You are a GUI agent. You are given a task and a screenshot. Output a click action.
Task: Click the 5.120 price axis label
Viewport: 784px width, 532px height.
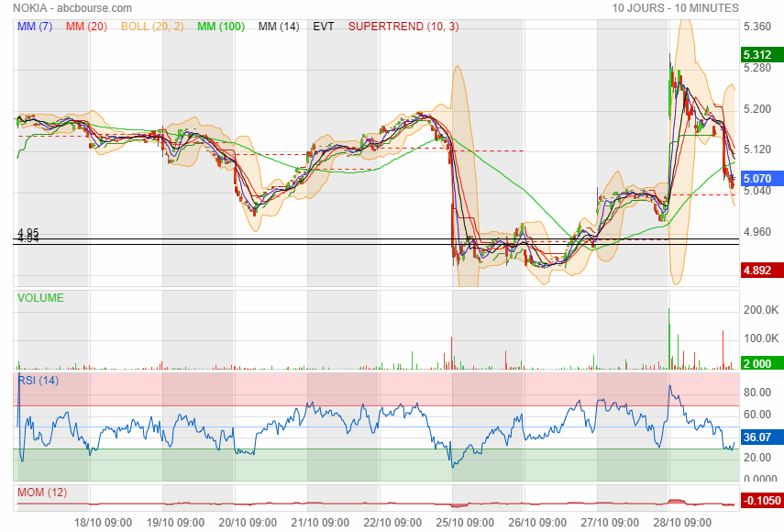tap(757, 150)
